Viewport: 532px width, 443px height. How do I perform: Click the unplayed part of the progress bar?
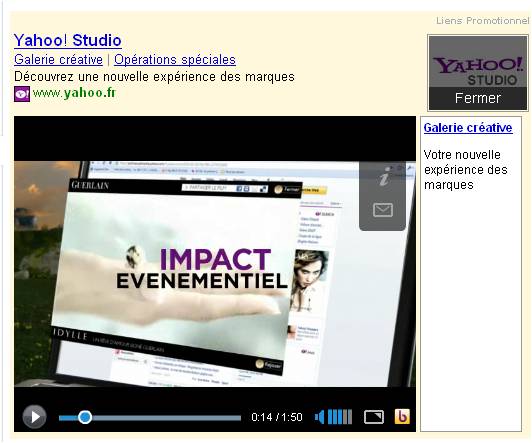(x=166, y=418)
